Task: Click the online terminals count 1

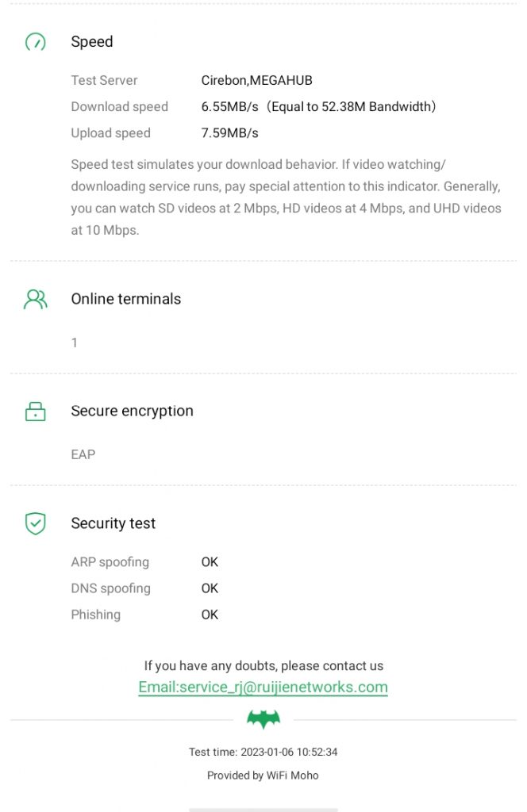Action: (x=75, y=343)
